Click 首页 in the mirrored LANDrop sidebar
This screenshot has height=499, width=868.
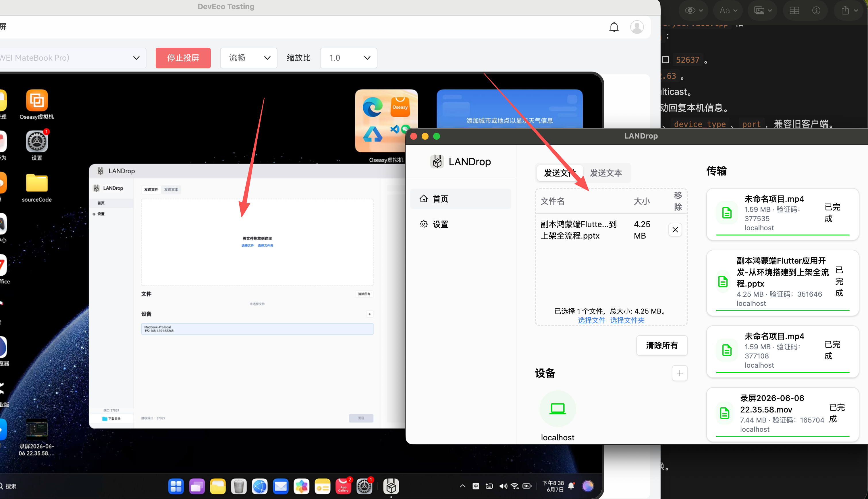point(111,203)
